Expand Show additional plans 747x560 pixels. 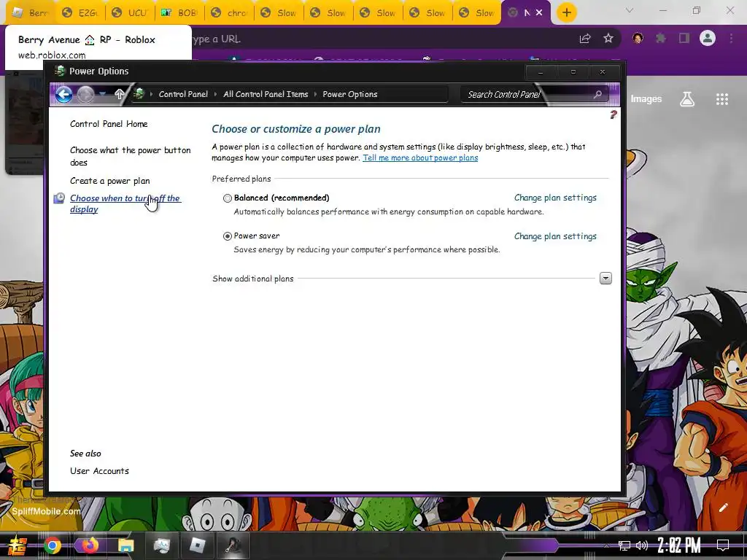605,279
